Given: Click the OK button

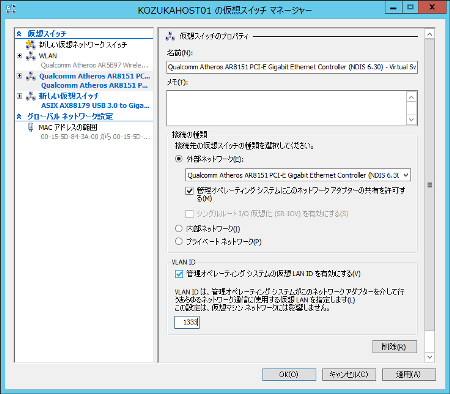Looking at the screenshot, I should [x=289, y=374].
